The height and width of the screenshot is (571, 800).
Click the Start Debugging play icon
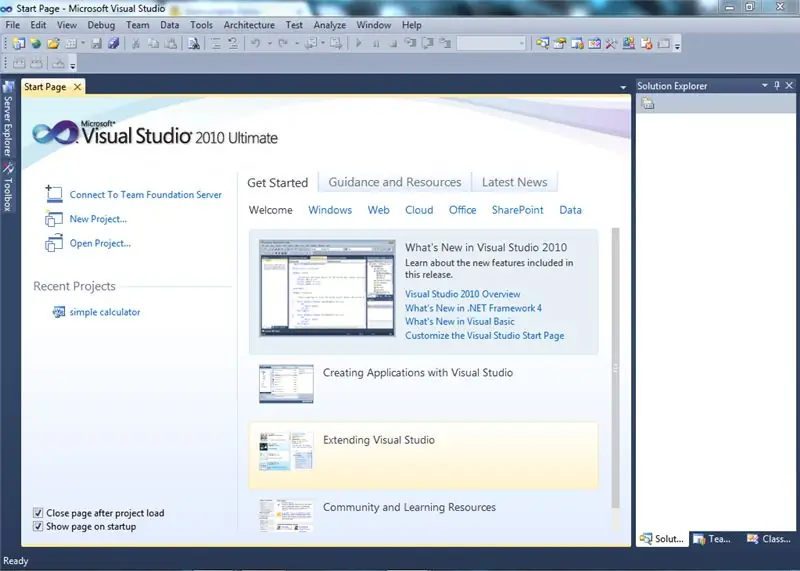pos(359,44)
